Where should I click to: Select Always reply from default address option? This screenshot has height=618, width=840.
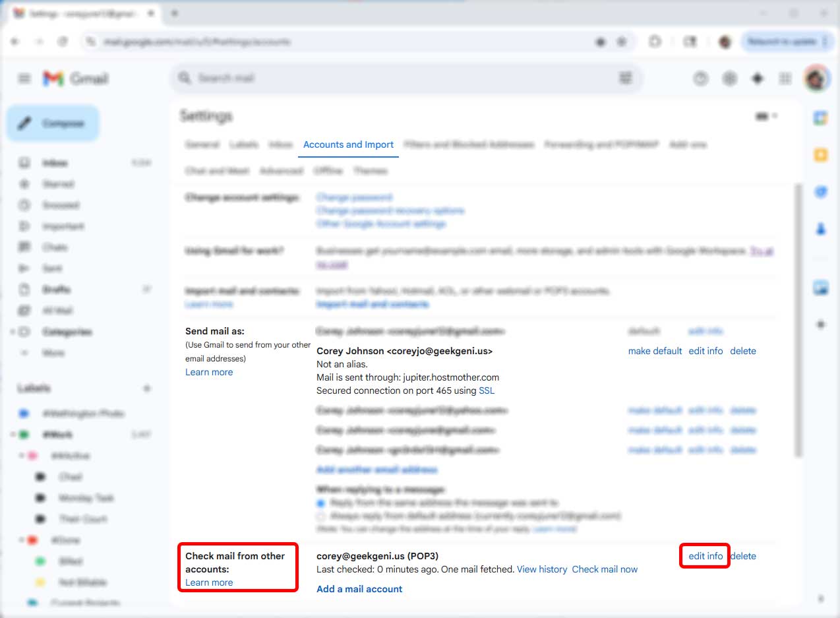pyautogui.click(x=321, y=516)
